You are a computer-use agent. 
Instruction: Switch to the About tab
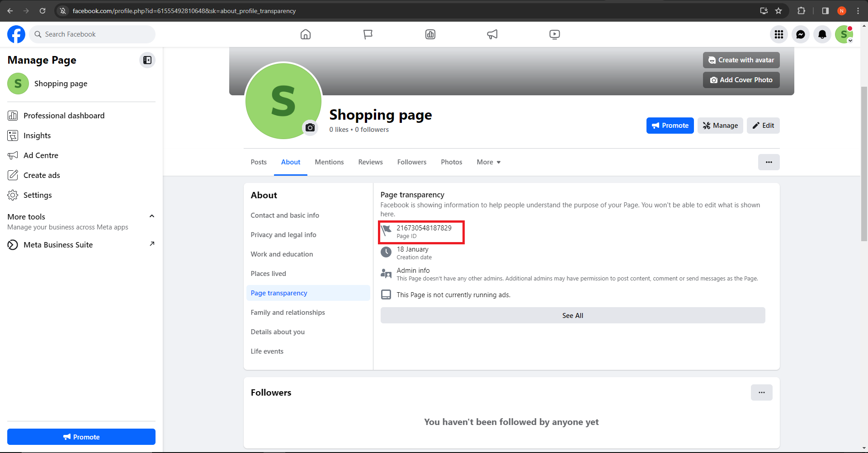[291, 162]
